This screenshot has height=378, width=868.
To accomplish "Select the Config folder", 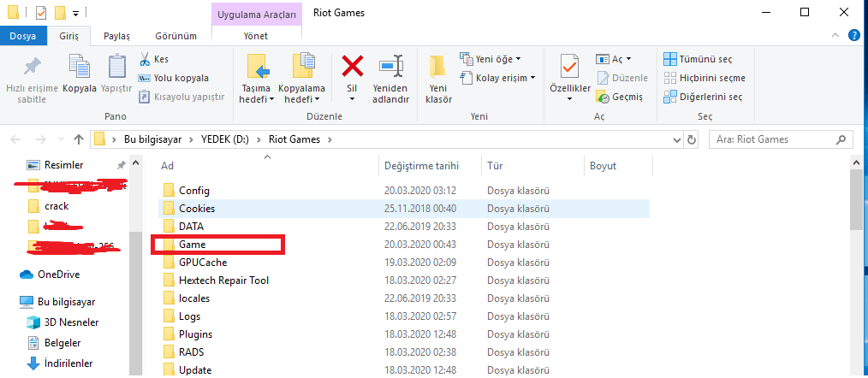I will 403,191.
